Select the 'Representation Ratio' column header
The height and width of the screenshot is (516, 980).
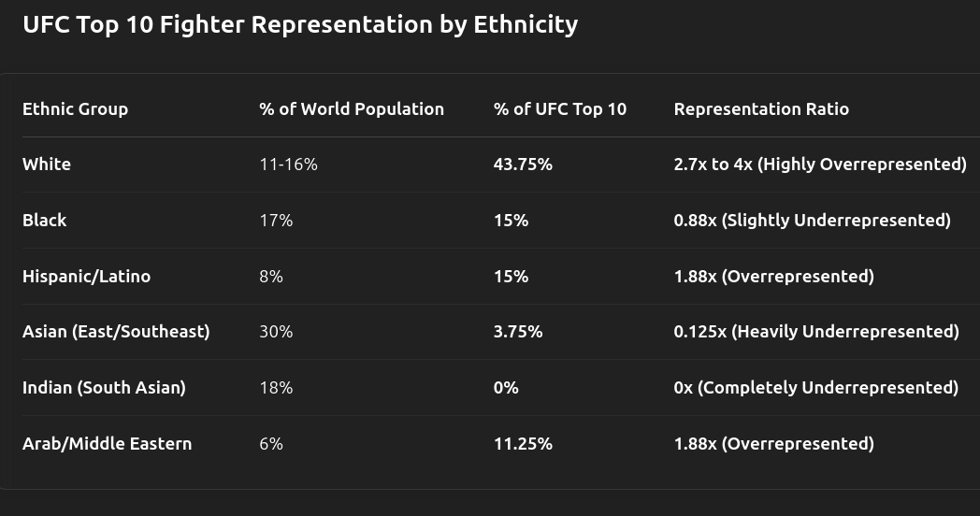(x=761, y=108)
